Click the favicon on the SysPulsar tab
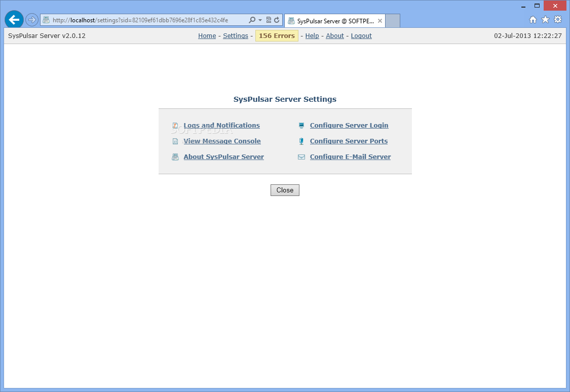This screenshot has width=570, height=392. (x=291, y=21)
